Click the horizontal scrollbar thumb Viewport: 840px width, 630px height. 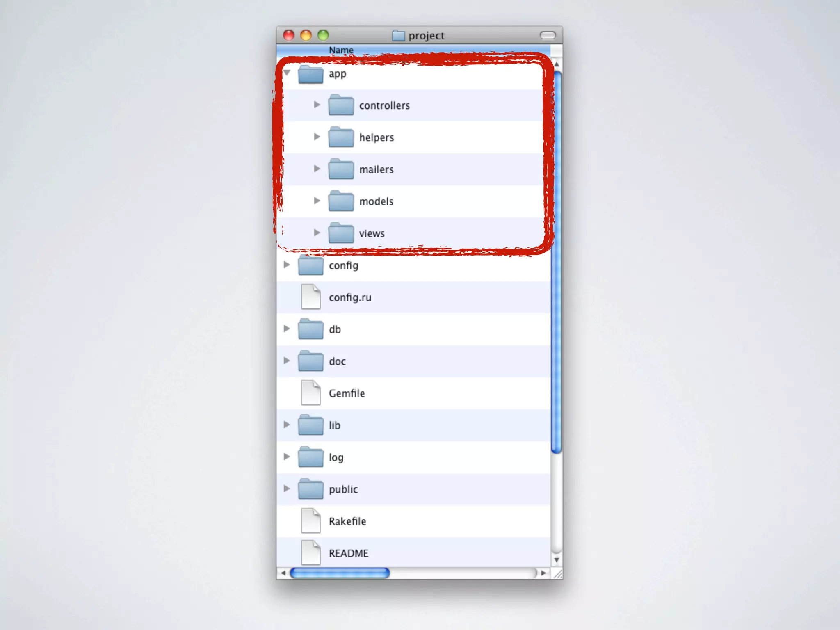(x=340, y=573)
